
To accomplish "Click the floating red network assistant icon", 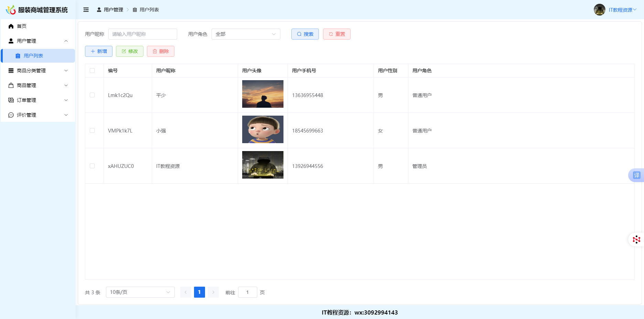I will coord(636,240).
